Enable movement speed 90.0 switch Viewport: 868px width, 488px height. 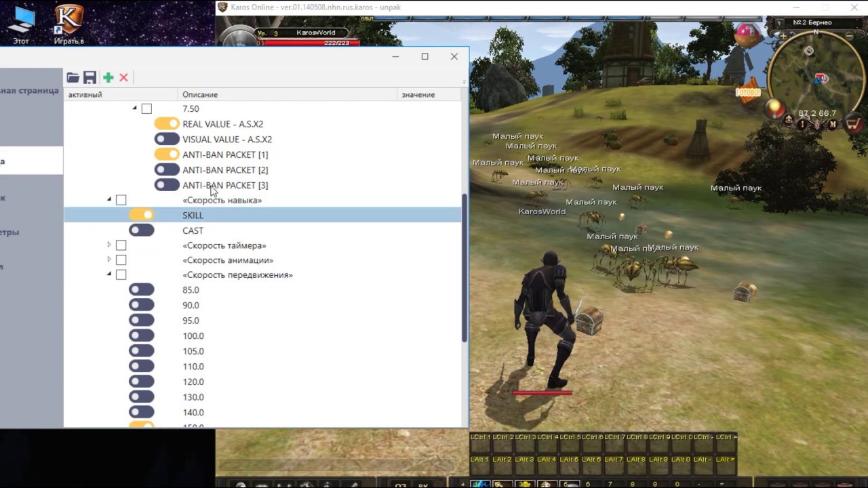coord(142,305)
